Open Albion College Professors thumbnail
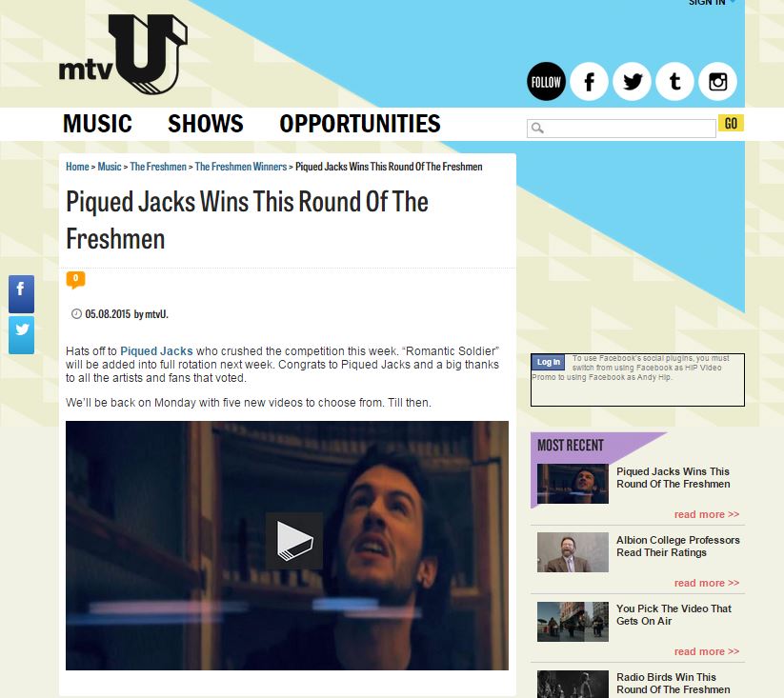 [x=573, y=552]
